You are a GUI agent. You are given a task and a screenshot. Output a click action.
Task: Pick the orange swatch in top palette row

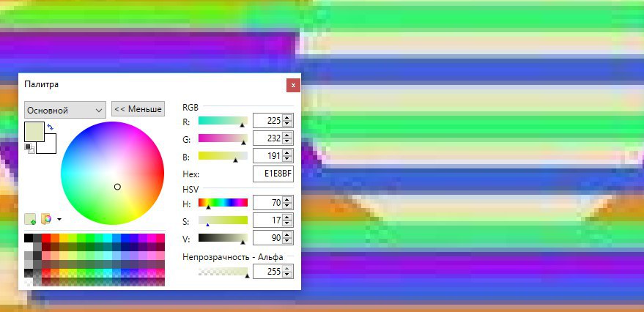55,238
